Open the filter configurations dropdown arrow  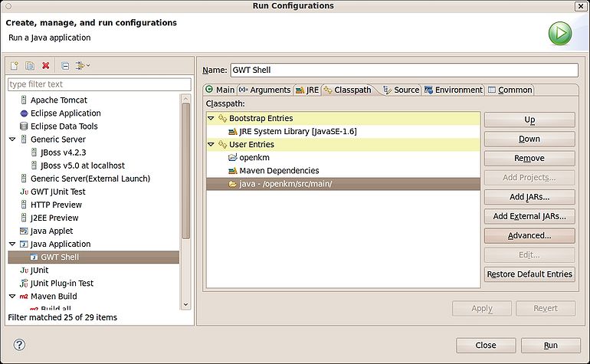(x=88, y=65)
